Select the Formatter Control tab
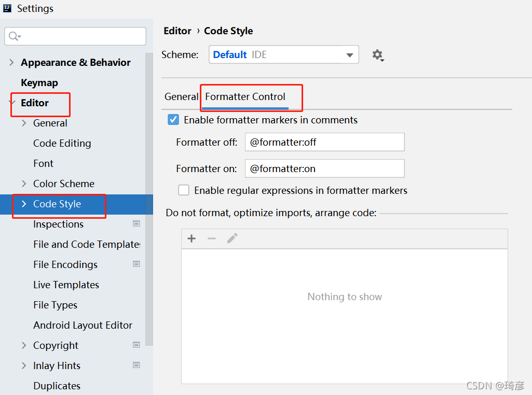This screenshot has height=395, width=532. coord(245,96)
